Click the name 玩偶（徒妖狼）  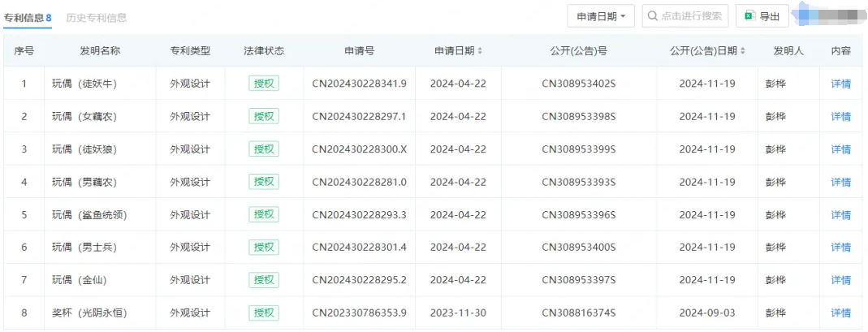84,149
